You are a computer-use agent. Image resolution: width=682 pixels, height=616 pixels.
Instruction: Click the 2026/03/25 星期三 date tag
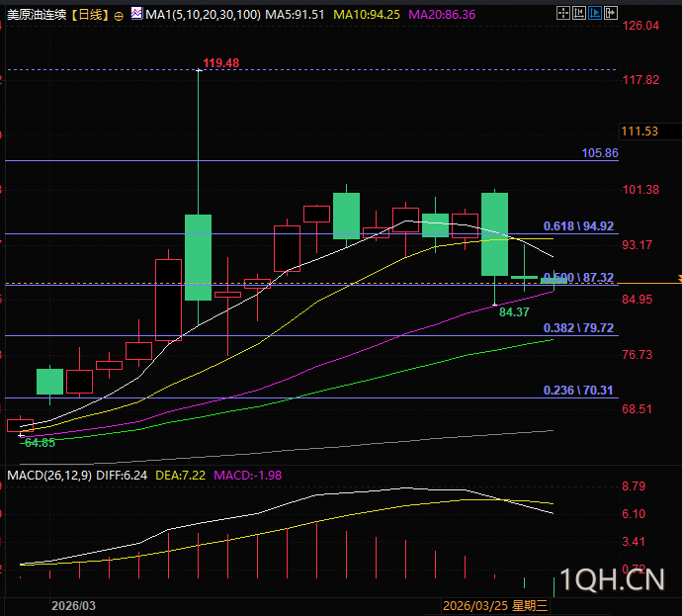[495, 605]
